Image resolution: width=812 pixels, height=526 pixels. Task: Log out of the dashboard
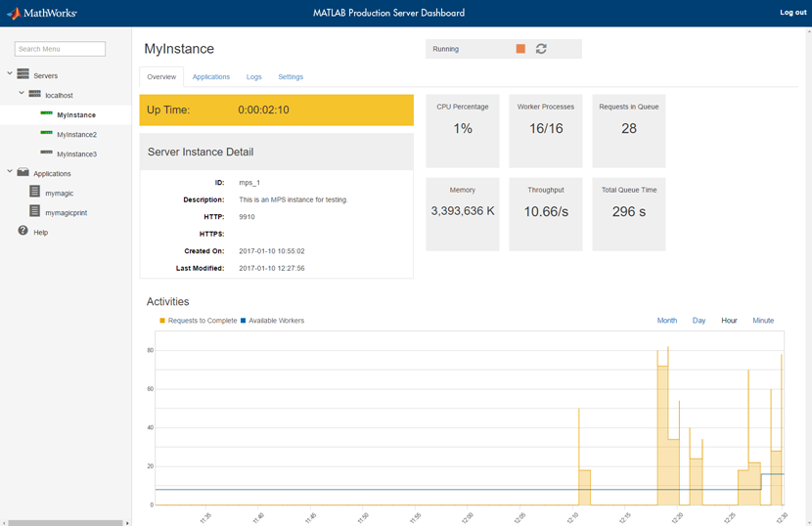[792, 13]
